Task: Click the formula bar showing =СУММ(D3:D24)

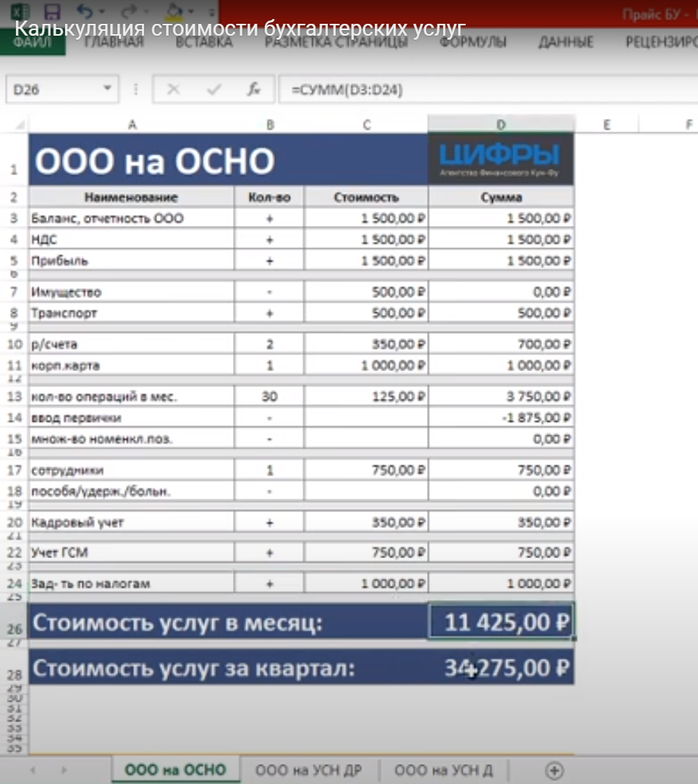Action: click(x=488, y=90)
